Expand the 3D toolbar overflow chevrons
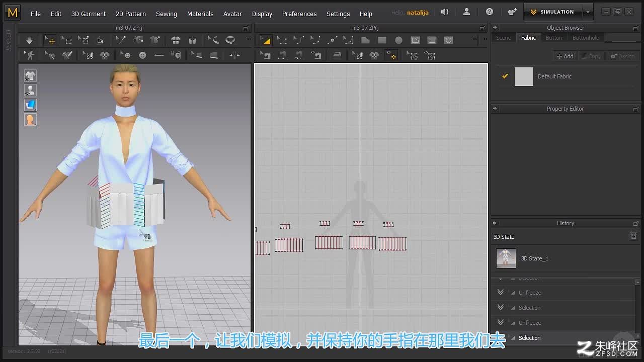 tap(248, 40)
